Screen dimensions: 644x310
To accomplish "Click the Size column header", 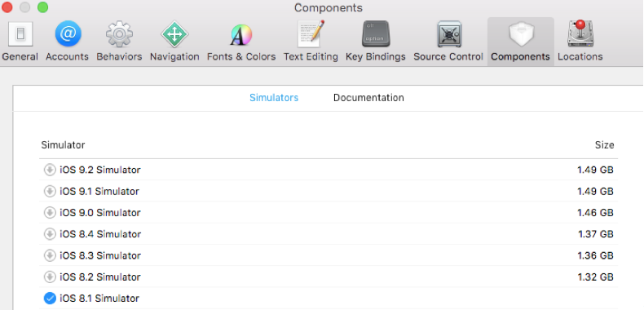I will pyautogui.click(x=604, y=145).
